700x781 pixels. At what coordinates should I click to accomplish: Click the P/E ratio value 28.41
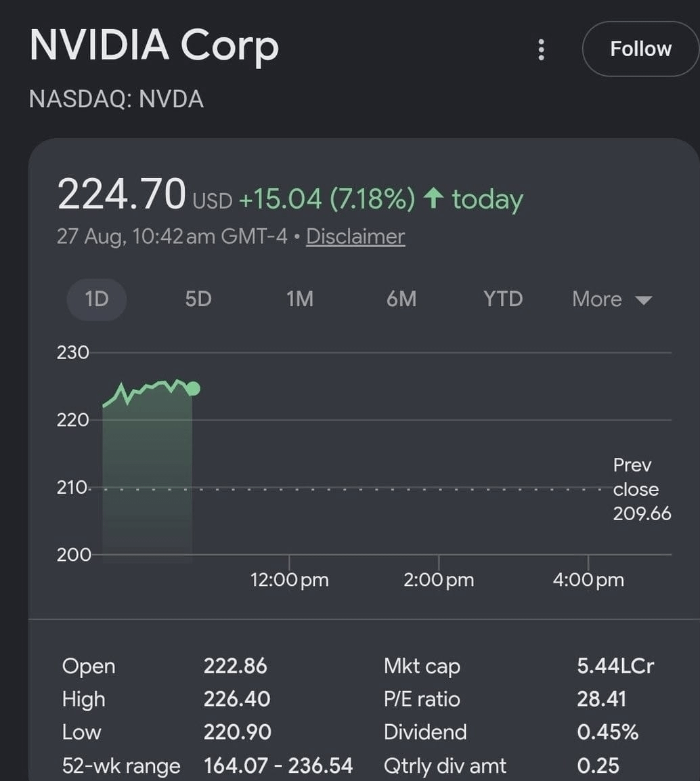click(601, 699)
